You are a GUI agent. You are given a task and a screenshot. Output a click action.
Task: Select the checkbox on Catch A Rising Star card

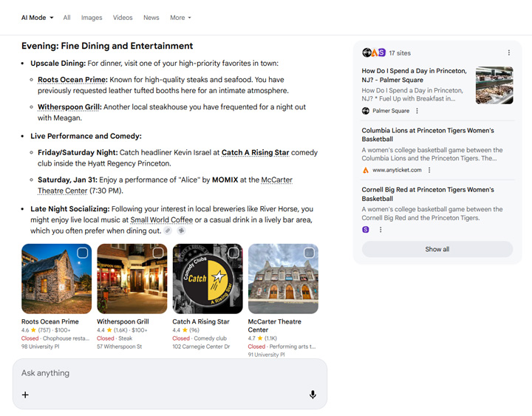point(233,253)
